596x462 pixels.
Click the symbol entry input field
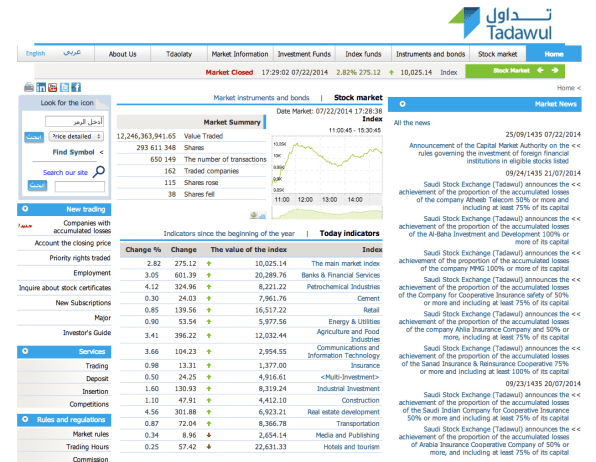(74, 122)
